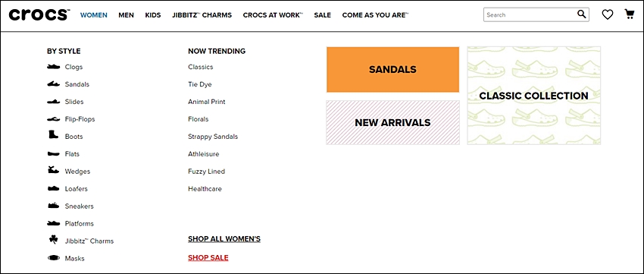Select the Masks icon

click(53, 258)
